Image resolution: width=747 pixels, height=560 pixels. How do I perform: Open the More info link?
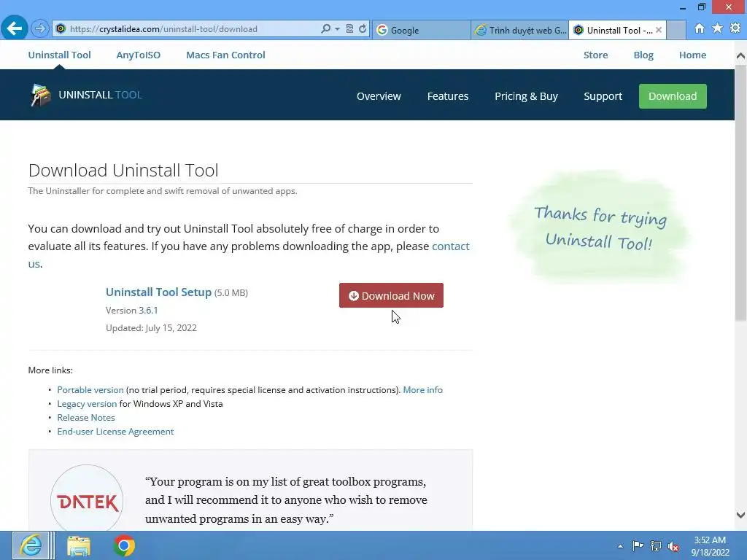click(422, 390)
